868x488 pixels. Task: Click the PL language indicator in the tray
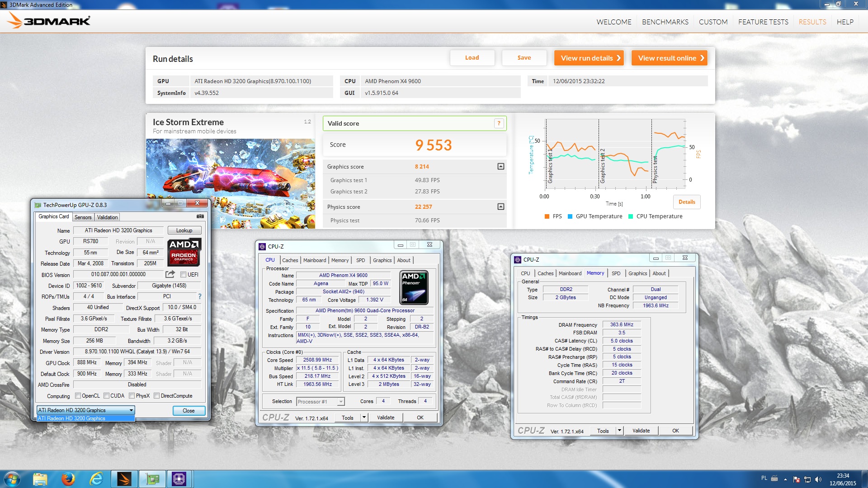(764, 478)
